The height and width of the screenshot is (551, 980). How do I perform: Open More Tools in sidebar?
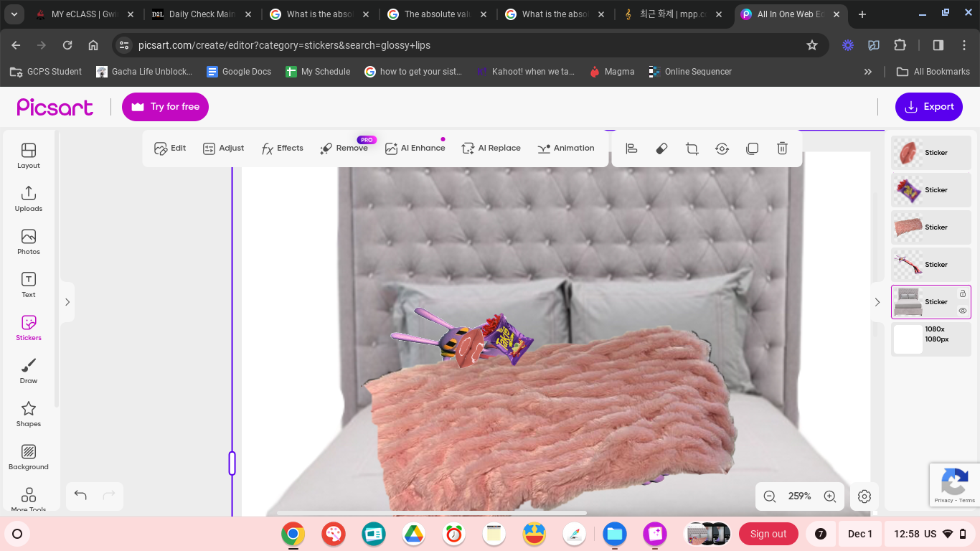(x=29, y=499)
